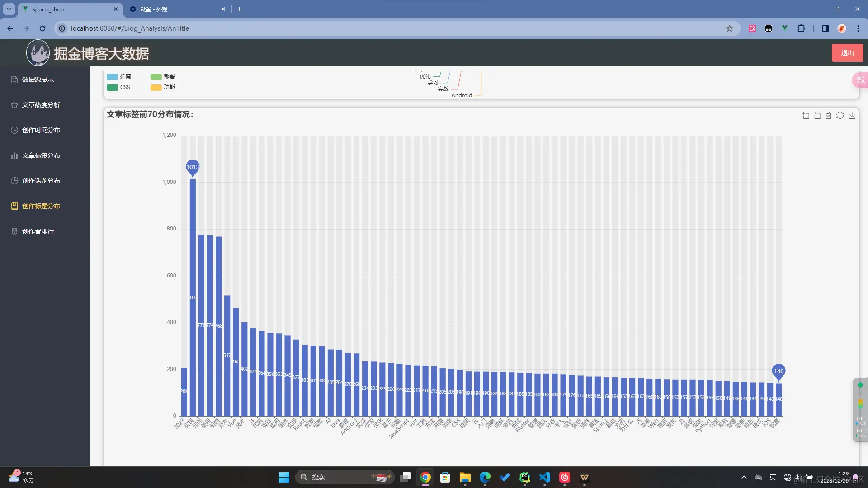Expand the browser tab search dropdown
868x488 pixels.
tap(9, 9)
